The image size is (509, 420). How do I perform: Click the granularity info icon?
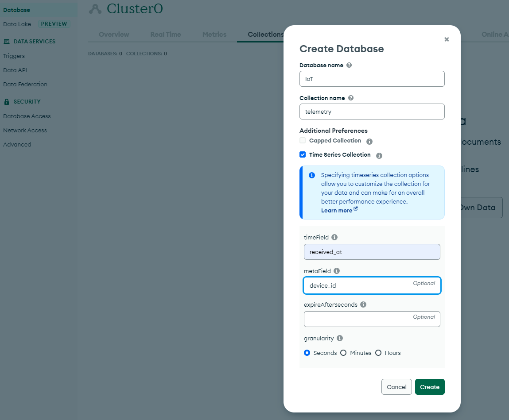(340, 338)
